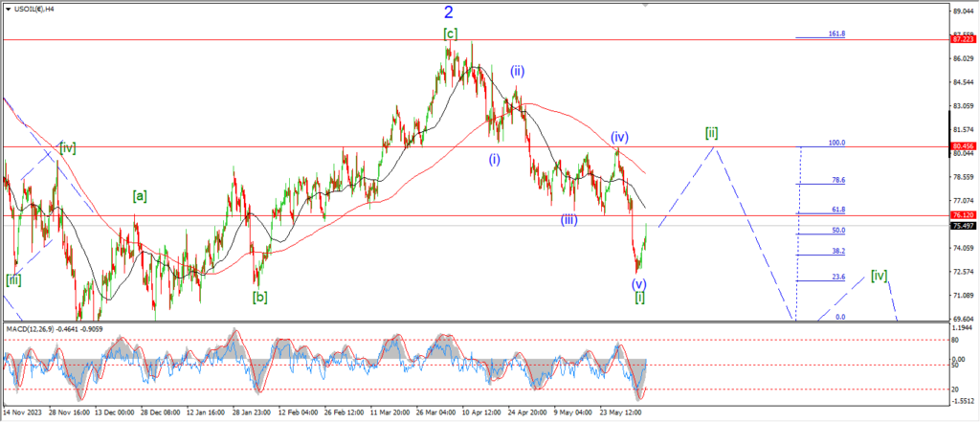Click the black 75.497 current price tag
The image size is (980, 422).
(x=962, y=226)
